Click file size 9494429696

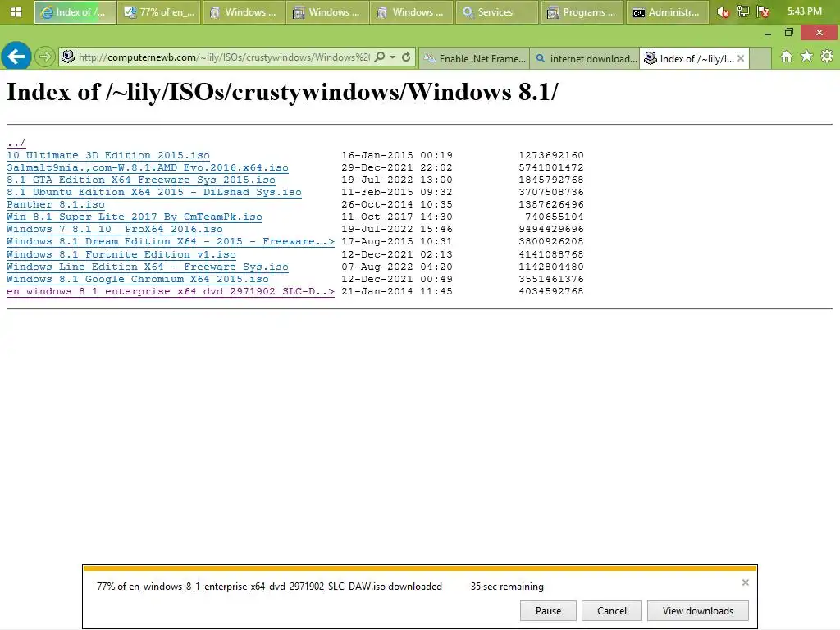click(550, 230)
